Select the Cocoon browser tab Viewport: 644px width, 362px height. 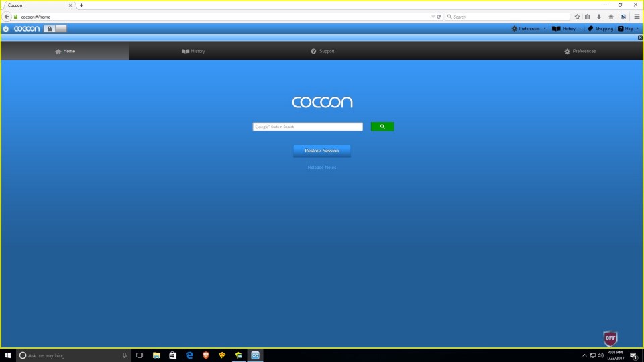39,5
